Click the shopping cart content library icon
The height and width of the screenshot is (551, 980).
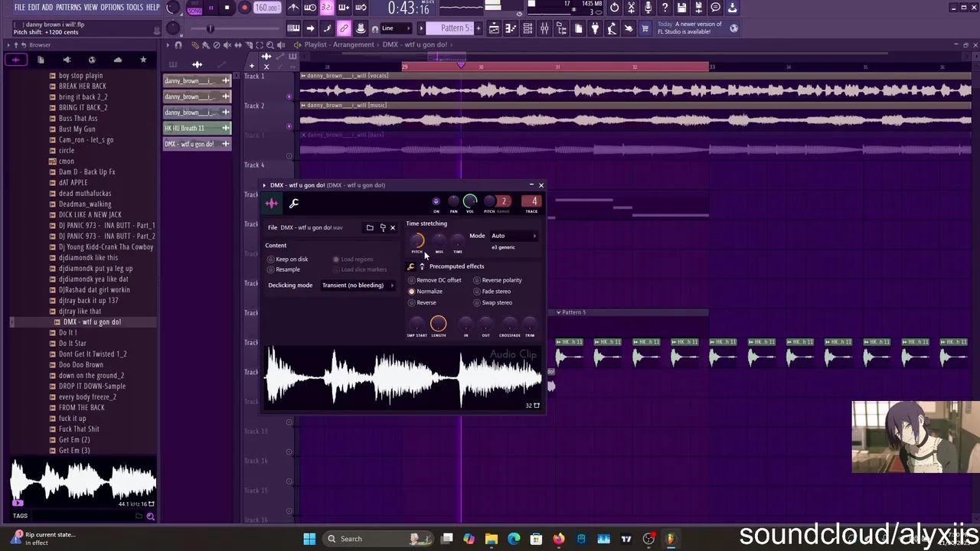[645, 28]
